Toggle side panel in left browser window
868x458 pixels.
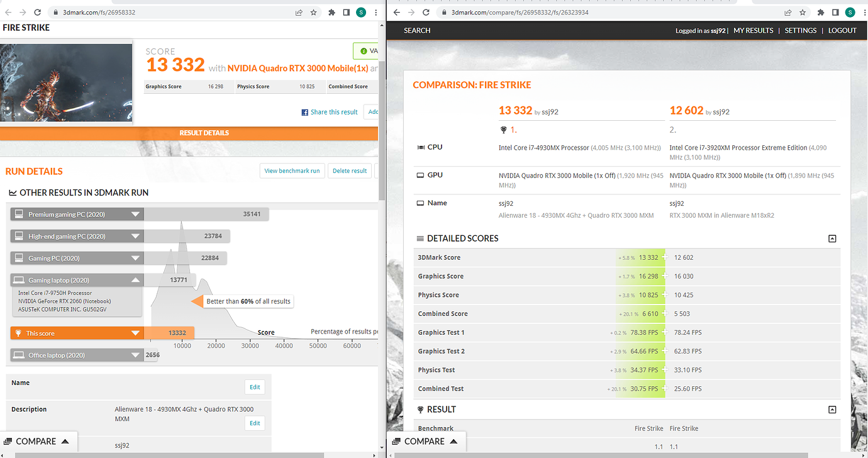[x=346, y=12]
